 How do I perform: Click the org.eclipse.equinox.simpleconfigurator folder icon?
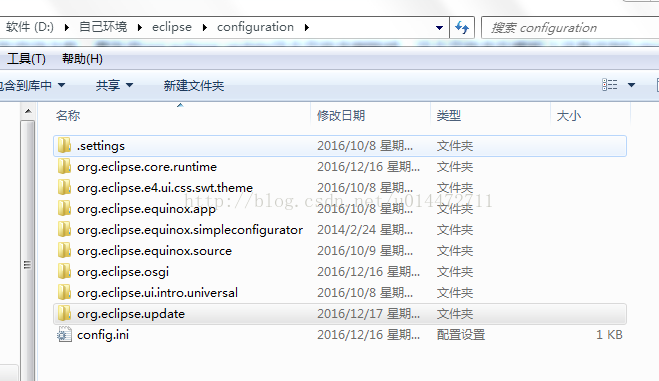click(64, 230)
